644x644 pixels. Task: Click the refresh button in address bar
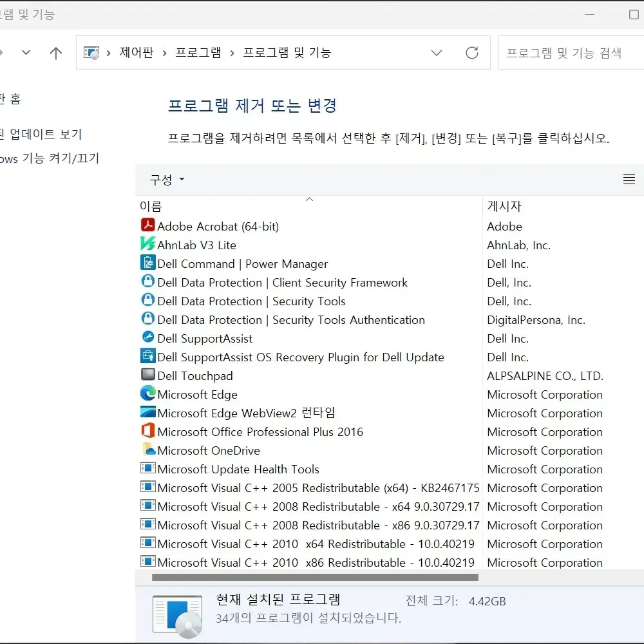472,53
